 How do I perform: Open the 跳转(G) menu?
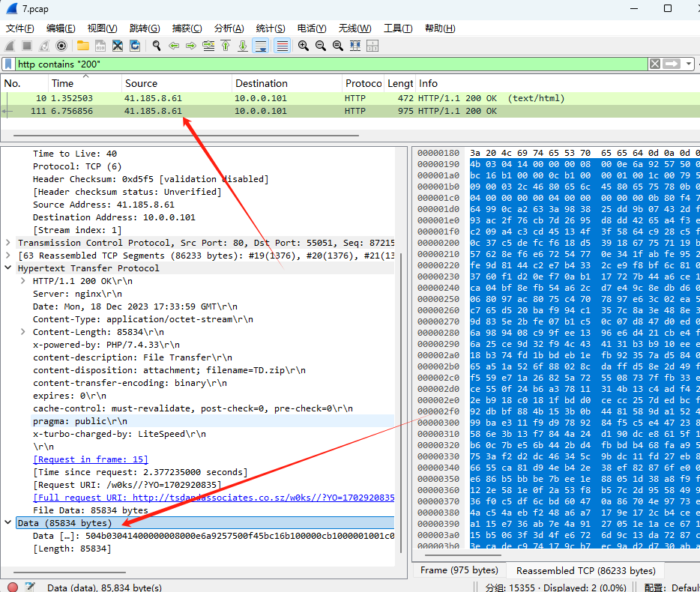(x=145, y=28)
